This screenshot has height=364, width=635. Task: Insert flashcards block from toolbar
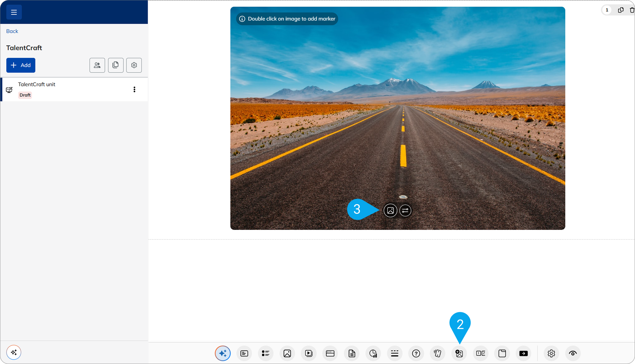click(437, 353)
